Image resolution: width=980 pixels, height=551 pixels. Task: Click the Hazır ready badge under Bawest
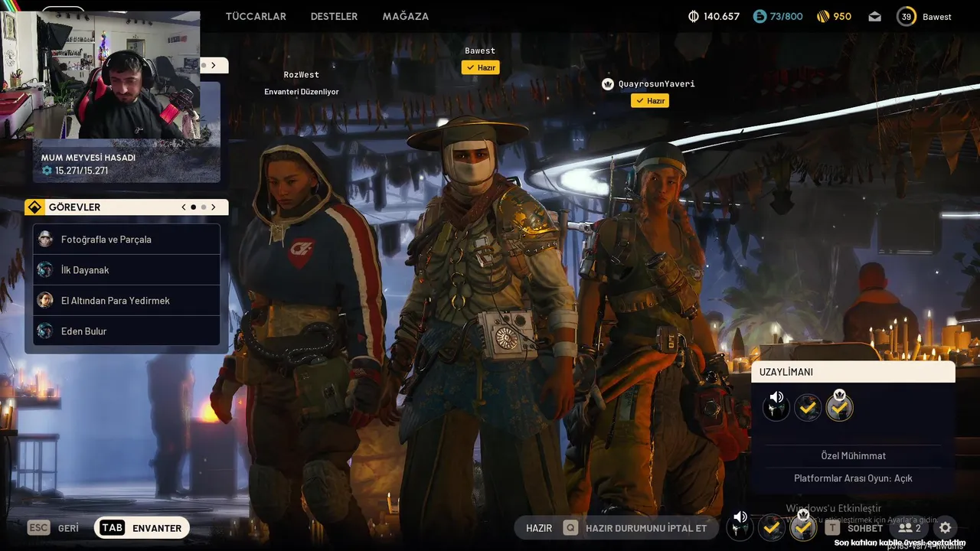[x=480, y=67]
